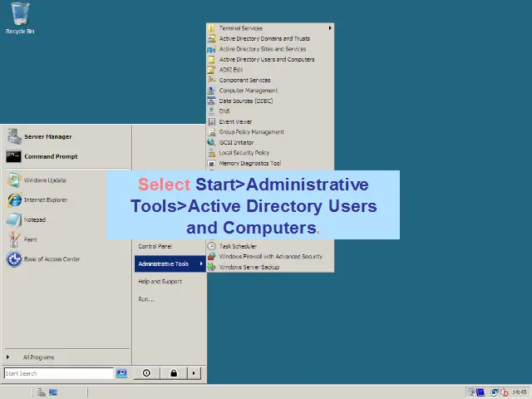Click the Server Manager quick launch taskbar icon
Screen dimensions: 532x399
pos(42,392)
